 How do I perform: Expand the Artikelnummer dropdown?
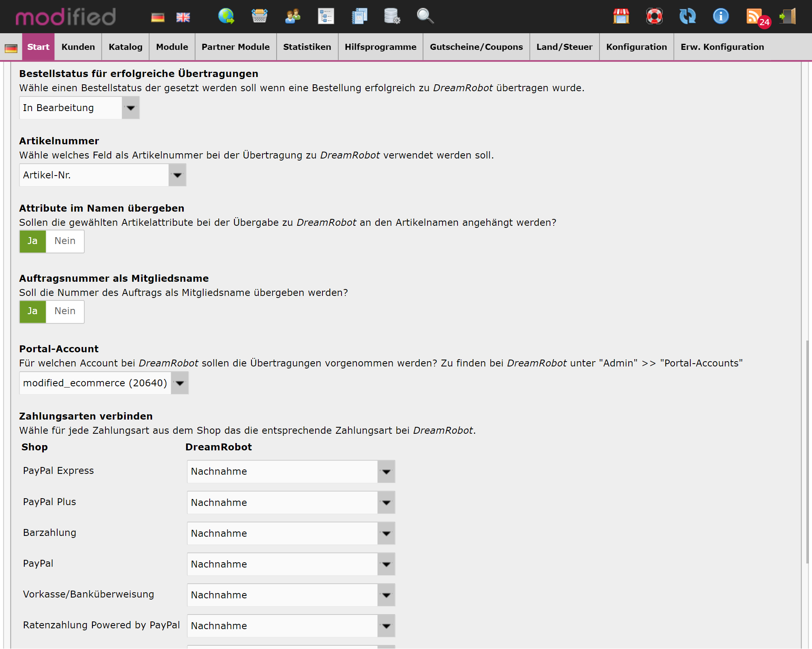[x=177, y=175]
